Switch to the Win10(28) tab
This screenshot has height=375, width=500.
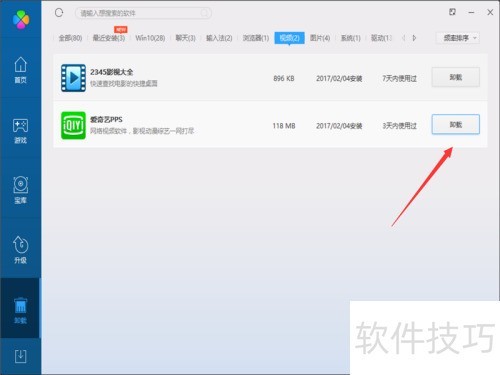coord(150,38)
